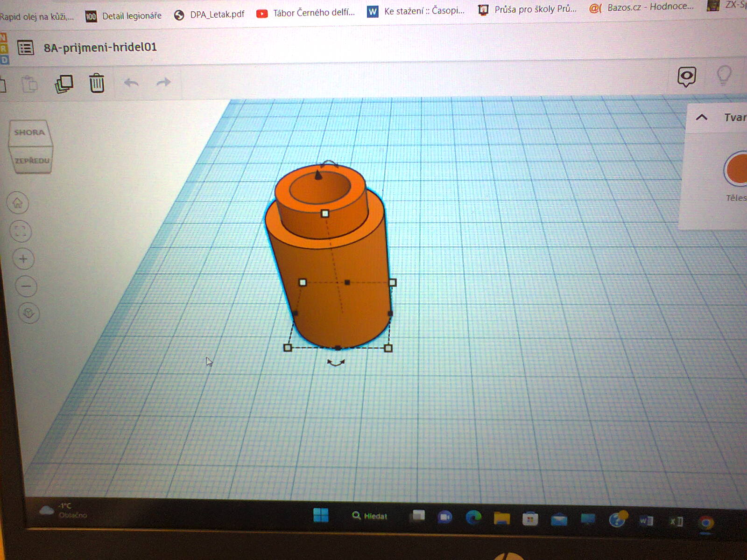This screenshot has height=560, width=747.
Task: Open File Explorer from the taskbar
Action: point(501,518)
